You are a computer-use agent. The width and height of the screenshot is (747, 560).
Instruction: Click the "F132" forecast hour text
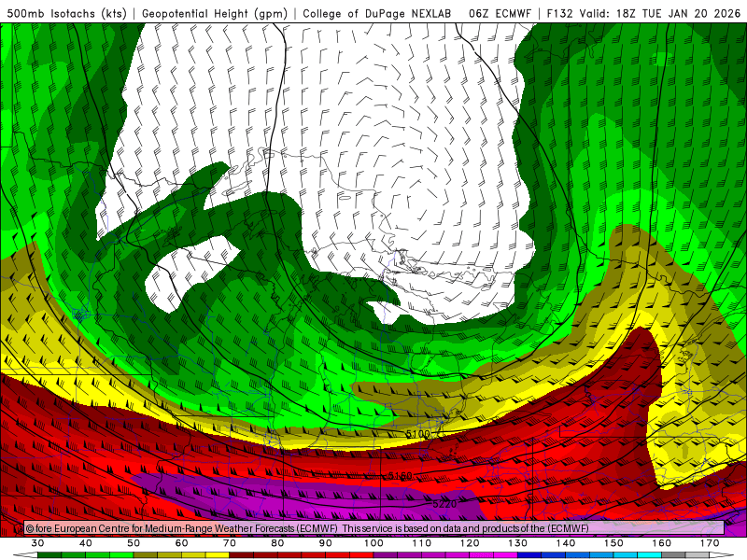point(559,13)
